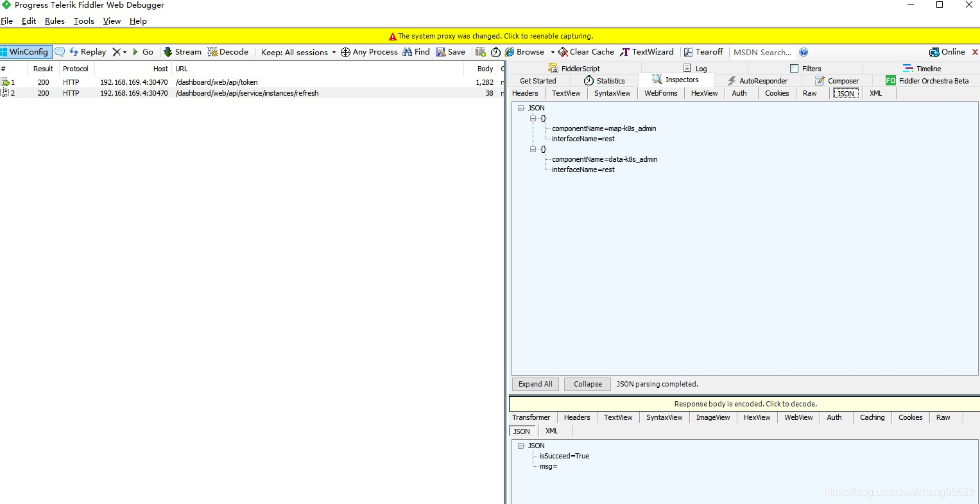Click into the MSDN Search field
This screenshot has height=504, width=980.
(762, 52)
